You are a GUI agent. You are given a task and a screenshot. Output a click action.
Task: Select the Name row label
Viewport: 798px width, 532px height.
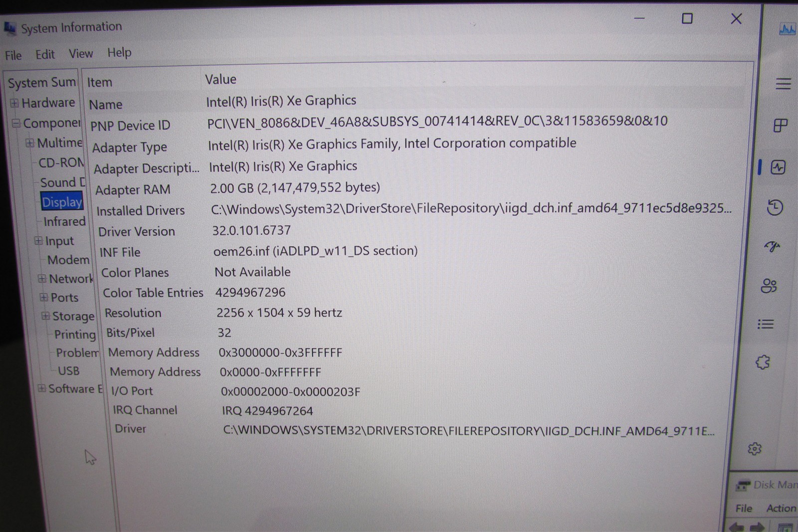(x=106, y=105)
